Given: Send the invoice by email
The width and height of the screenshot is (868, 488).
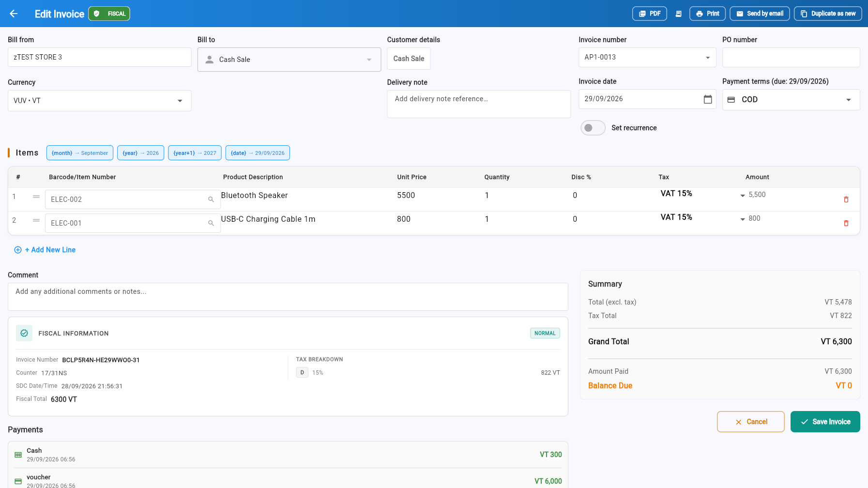Looking at the screenshot, I should [x=760, y=14].
